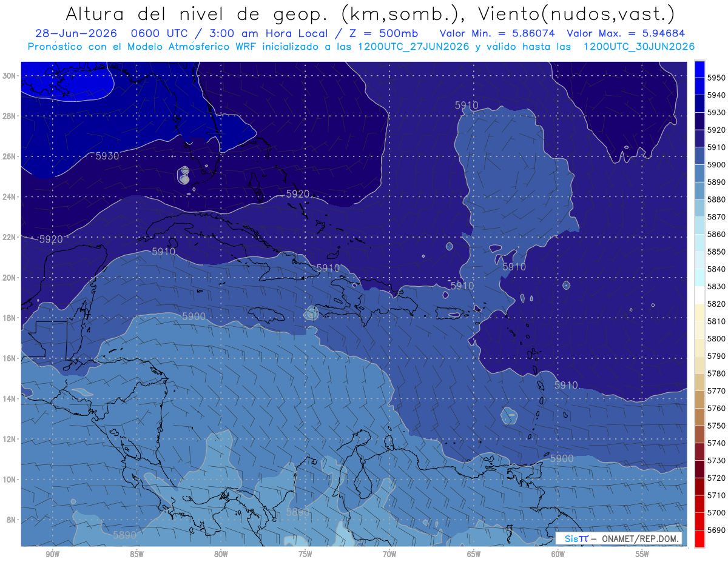The image size is (728, 562).
Task: Click the valid-until time '1200UTC_30JUN2026'
Action: (639, 47)
